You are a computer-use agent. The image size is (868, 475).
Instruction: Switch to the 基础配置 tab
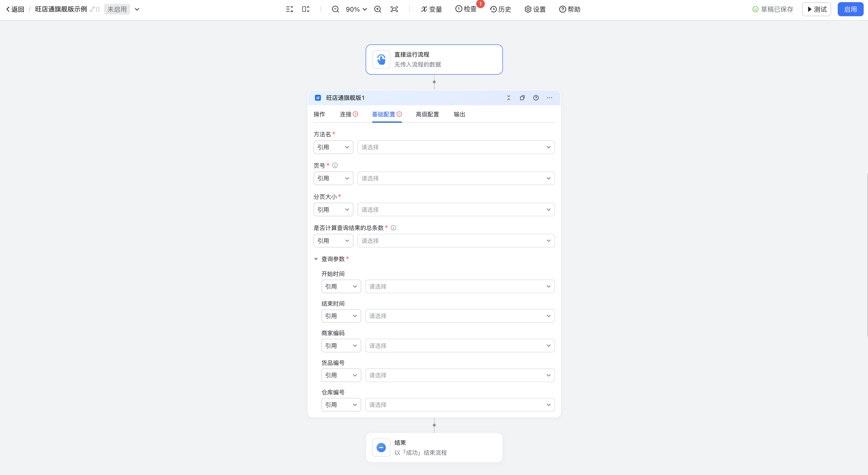click(386, 114)
